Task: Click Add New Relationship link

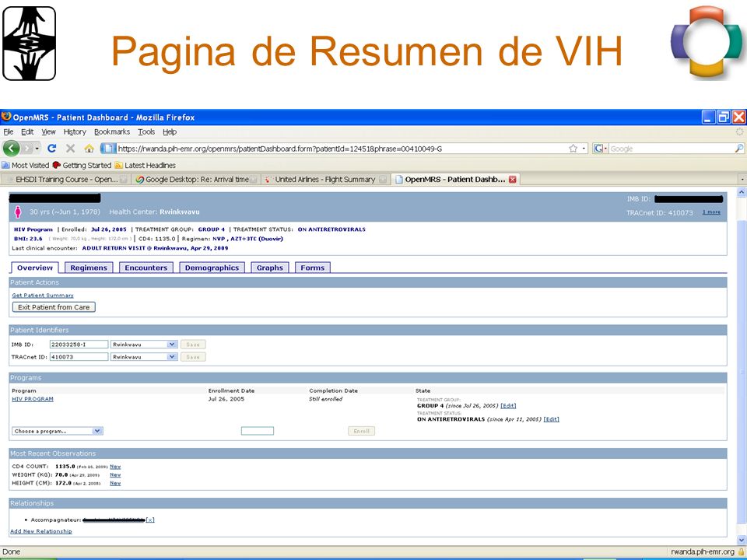Action: pos(41,531)
